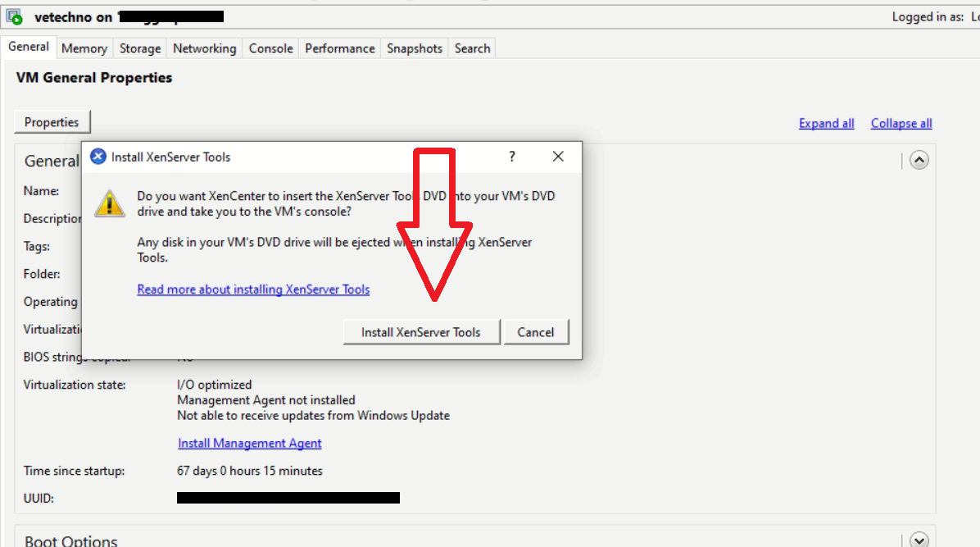Image resolution: width=980 pixels, height=547 pixels.
Task: Switch to the Snapshots tab
Action: (414, 48)
